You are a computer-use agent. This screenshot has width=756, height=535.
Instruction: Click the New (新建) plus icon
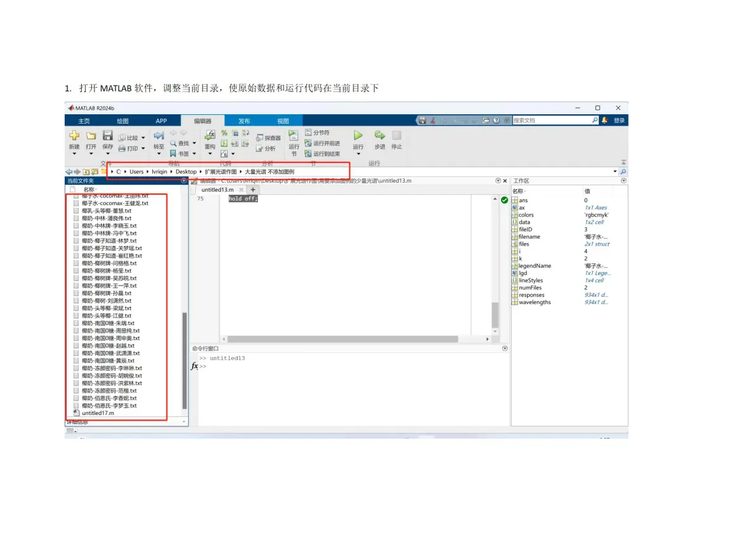click(x=74, y=135)
